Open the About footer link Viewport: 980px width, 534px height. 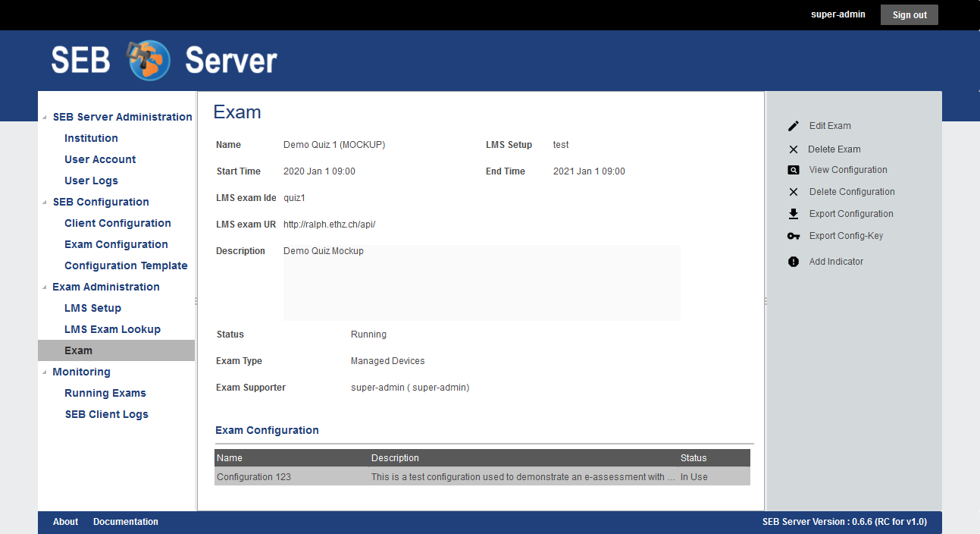[x=65, y=522]
